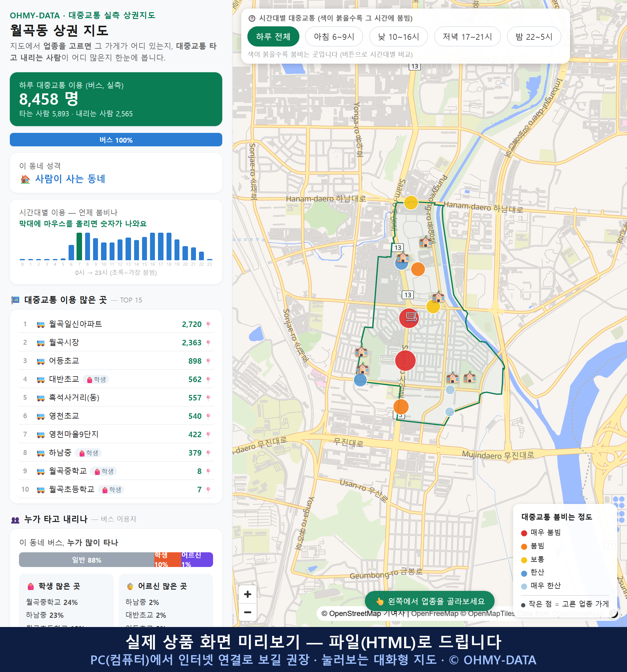The height and width of the screenshot is (672, 627).
Task: Click the 월곡중학교 24% student entry
Action: coord(52,602)
